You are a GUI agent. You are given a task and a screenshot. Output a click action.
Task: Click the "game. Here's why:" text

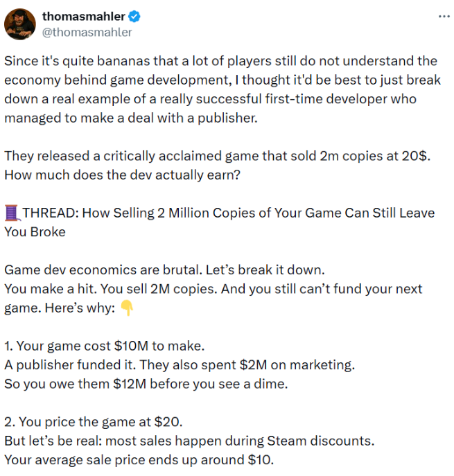click(60, 307)
